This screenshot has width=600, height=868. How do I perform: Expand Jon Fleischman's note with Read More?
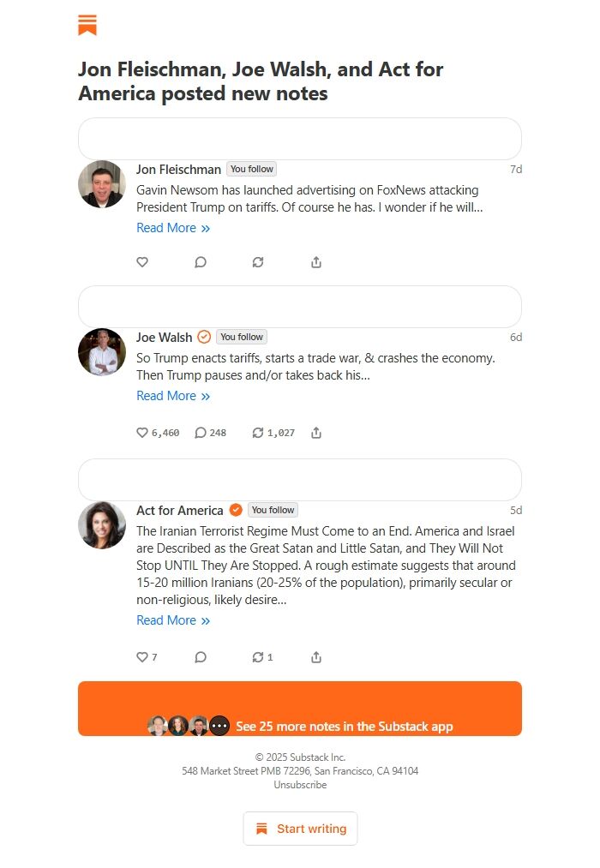(x=172, y=228)
